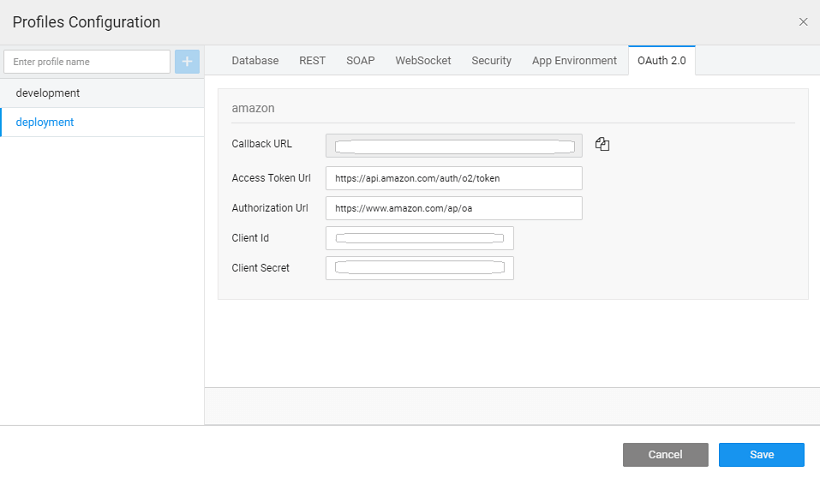Screen dimensions: 820x484
Task: Open the REST tab
Action: (312, 60)
